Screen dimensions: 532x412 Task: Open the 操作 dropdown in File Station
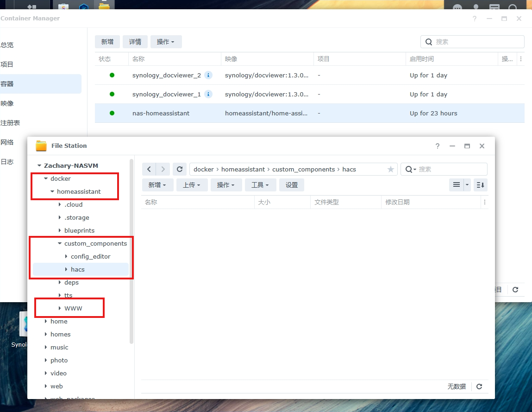point(226,185)
